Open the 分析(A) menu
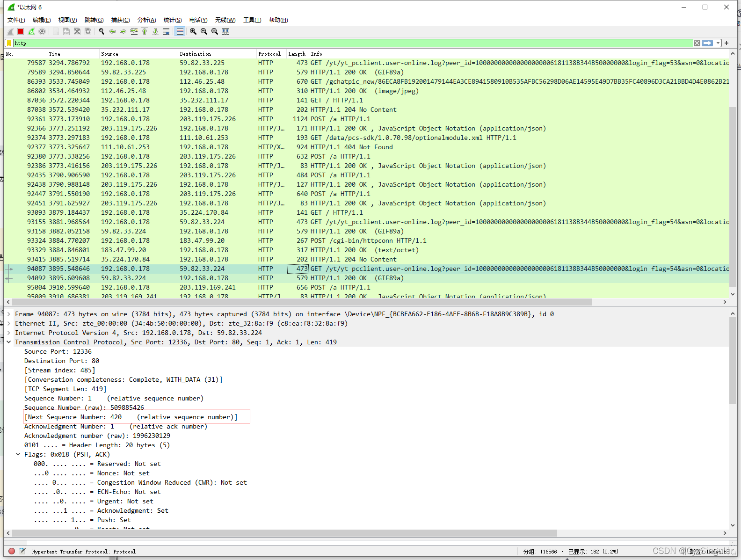The height and width of the screenshot is (560, 741). coord(146,20)
